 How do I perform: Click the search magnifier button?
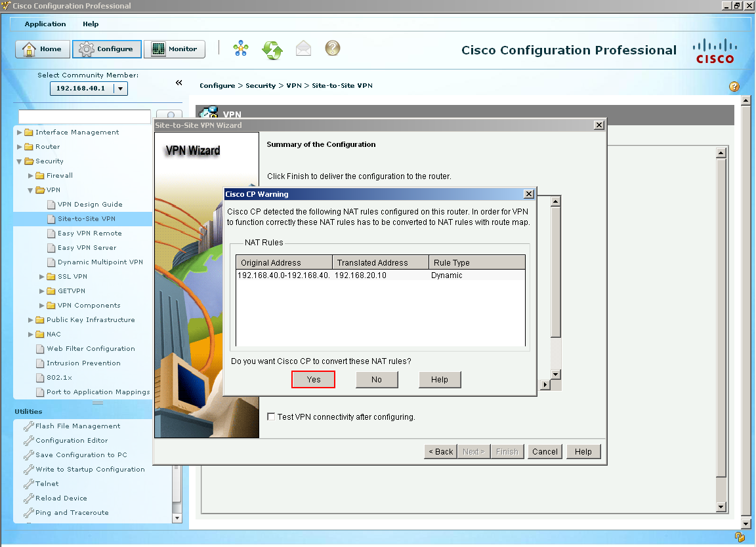[171, 115]
